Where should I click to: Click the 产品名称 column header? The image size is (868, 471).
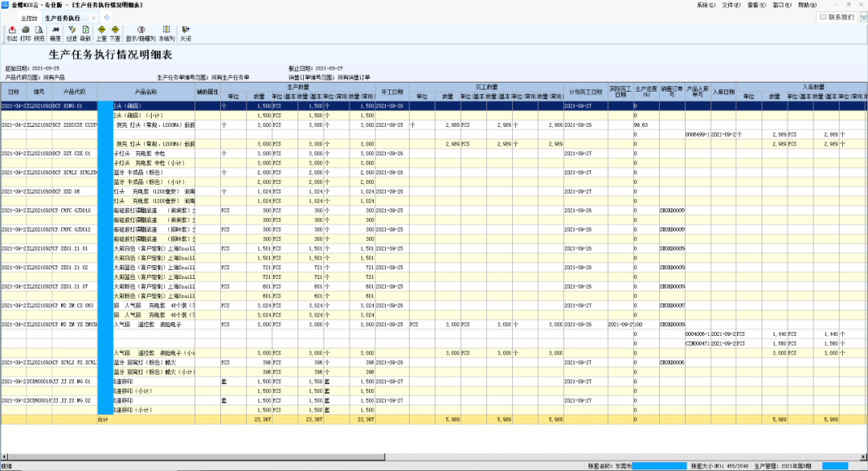coord(146,92)
